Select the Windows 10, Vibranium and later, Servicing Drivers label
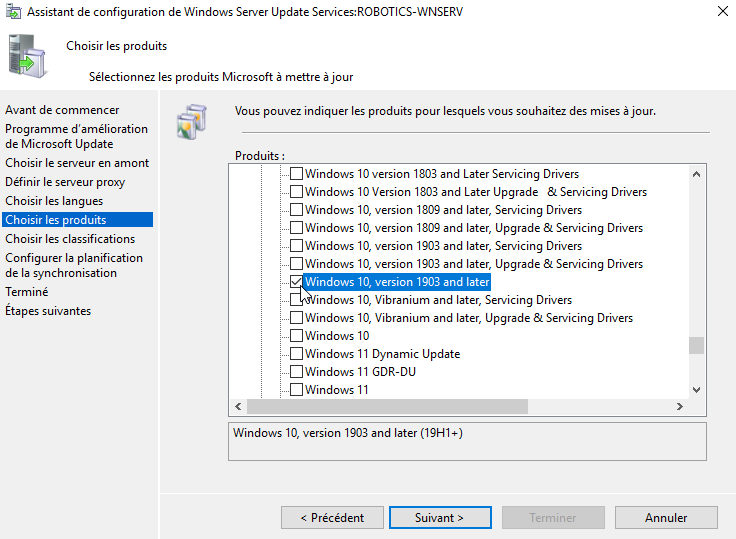The width and height of the screenshot is (736, 539). tap(438, 300)
